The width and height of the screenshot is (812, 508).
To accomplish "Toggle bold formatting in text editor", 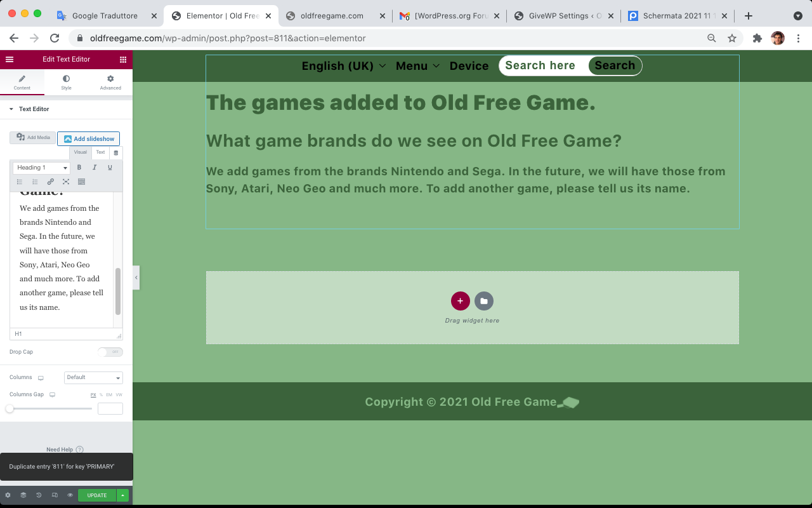I will click(79, 168).
